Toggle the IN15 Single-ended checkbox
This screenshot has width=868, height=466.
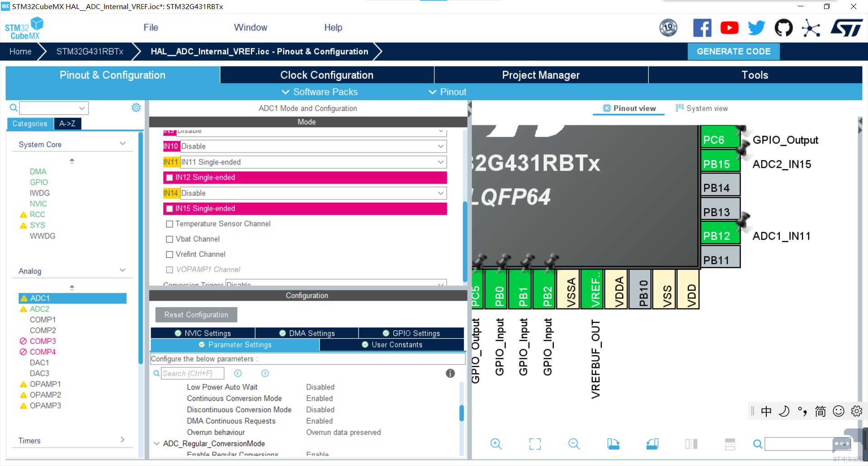(170, 209)
